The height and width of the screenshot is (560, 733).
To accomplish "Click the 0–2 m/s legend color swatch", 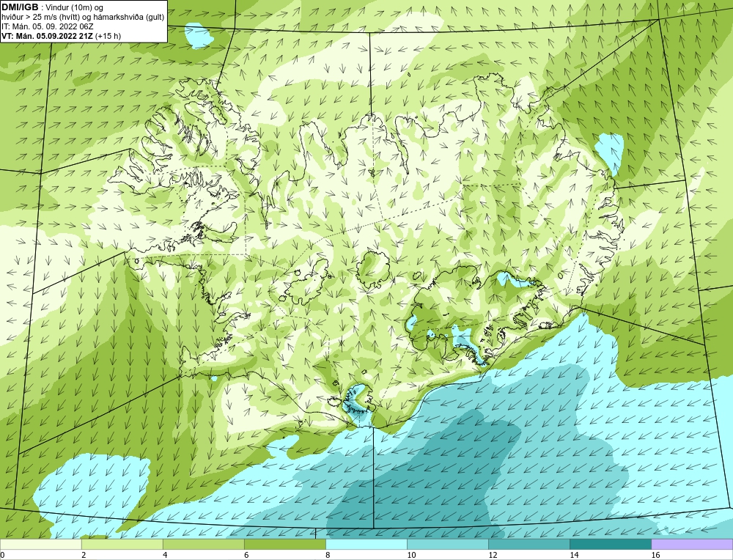I will 40,544.
